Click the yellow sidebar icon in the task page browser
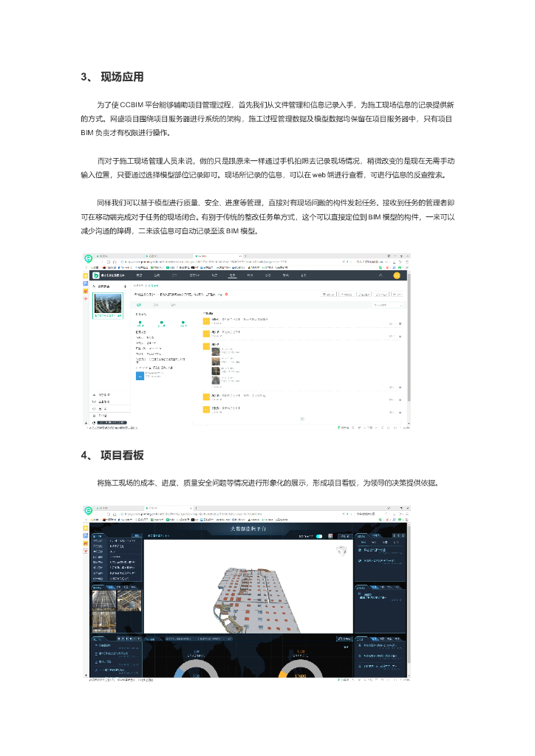The width and height of the screenshot is (535, 756). pyautogui.click(x=86, y=276)
